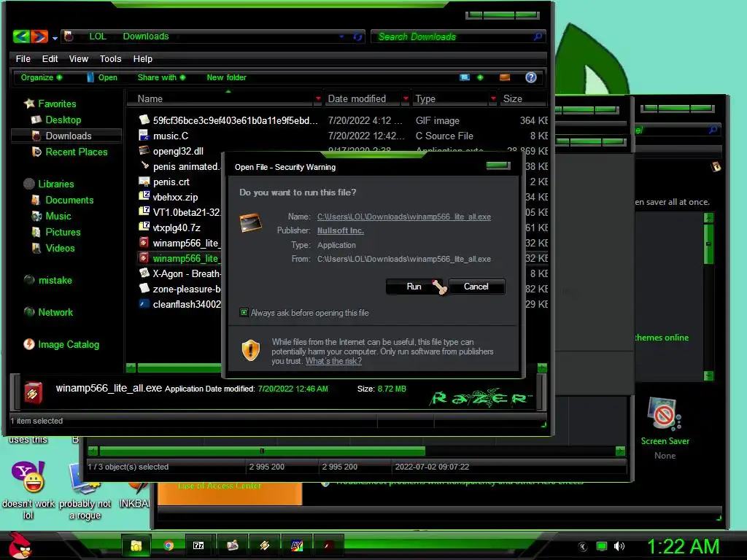Click the music.C file icon
This screenshot has width=747, height=560.
pyautogui.click(x=144, y=135)
